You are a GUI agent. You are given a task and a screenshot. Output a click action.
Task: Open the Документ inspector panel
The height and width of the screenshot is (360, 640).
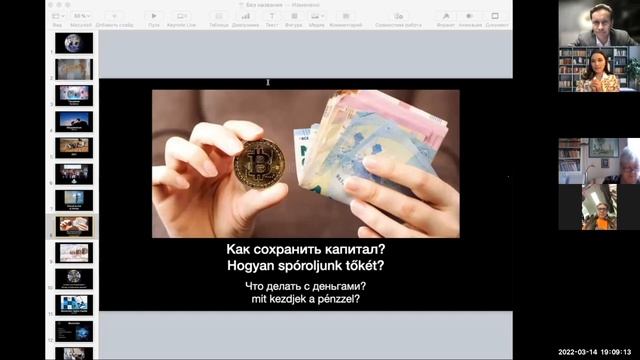click(495, 16)
